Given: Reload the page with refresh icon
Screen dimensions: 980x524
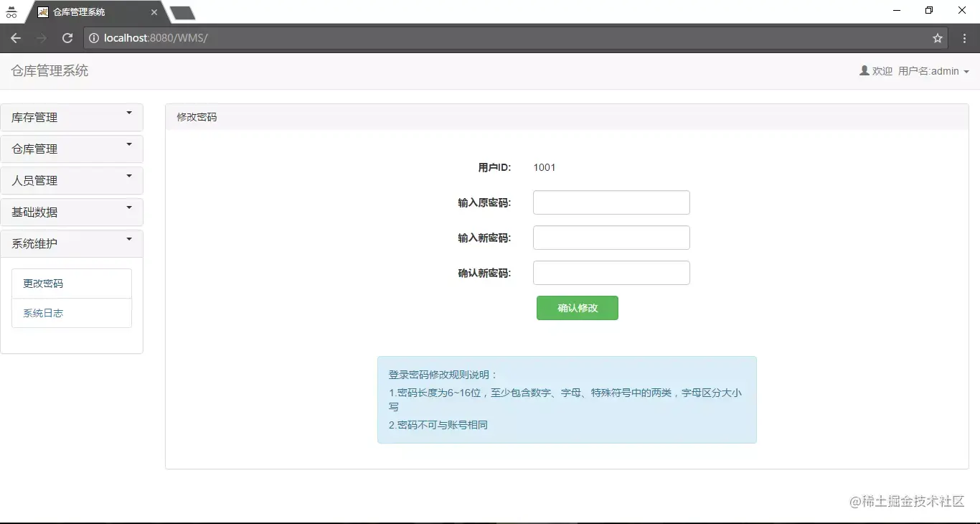Looking at the screenshot, I should pyautogui.click(x=67, y=38).
